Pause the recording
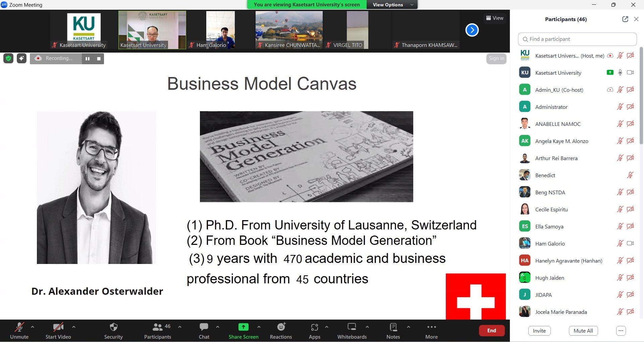Image resolution: width=644 pixels, height=342 pixels. 88,59
